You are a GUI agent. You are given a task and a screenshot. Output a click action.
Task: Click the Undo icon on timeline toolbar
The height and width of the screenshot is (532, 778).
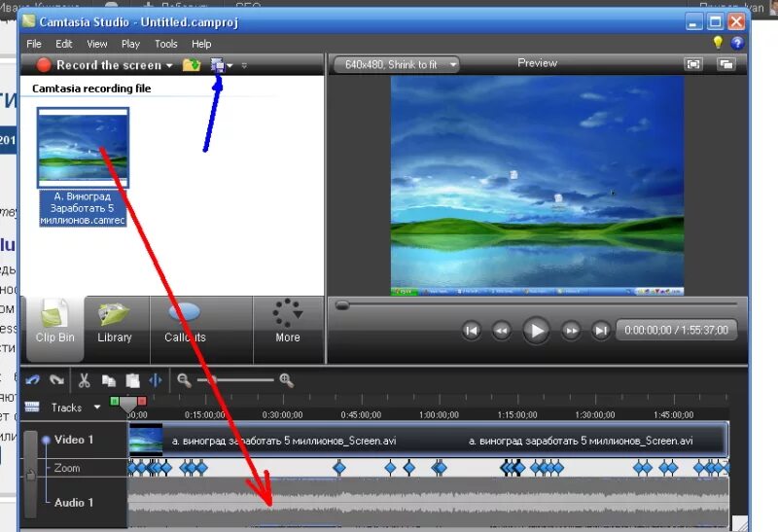tap(33, 380)
